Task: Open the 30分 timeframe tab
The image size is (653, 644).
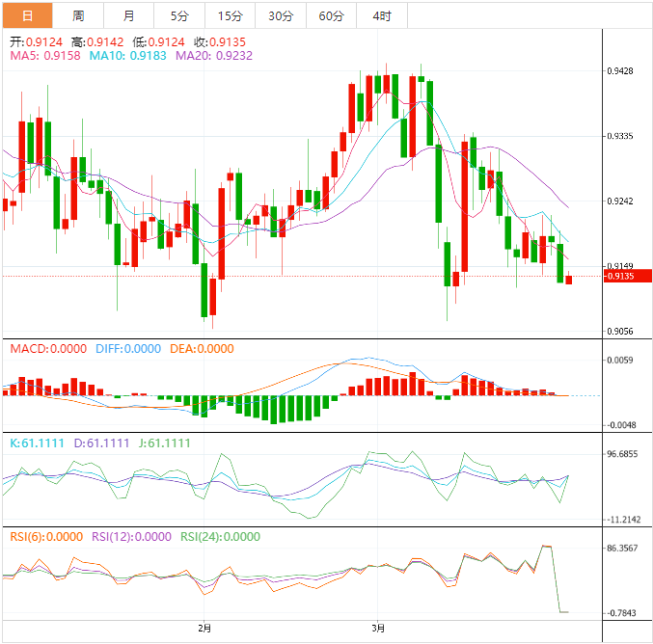Action: click(281, 15)
